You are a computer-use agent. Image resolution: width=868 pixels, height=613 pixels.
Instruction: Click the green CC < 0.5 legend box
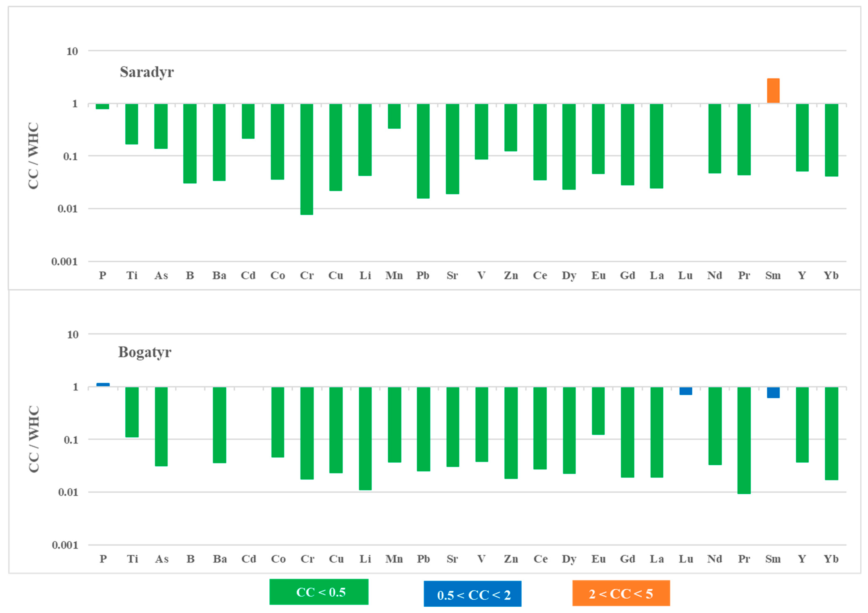tap(319, 592)
